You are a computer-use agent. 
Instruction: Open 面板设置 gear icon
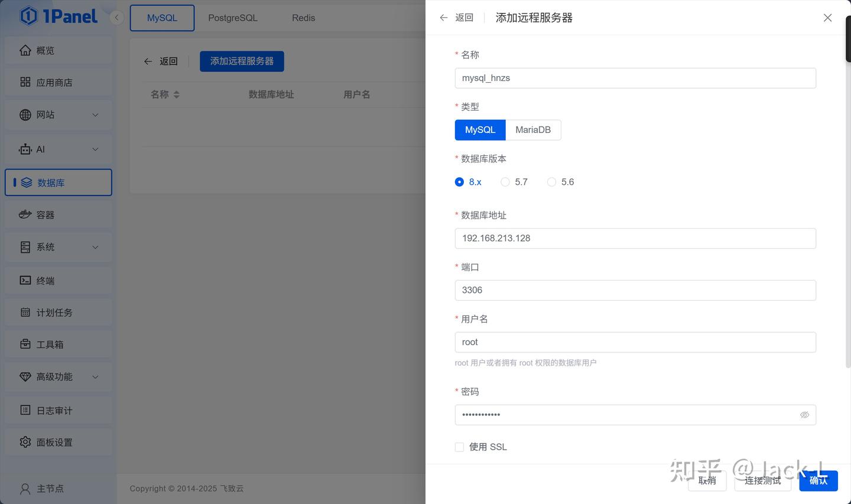pyautogui.click(x=25, y=442)
